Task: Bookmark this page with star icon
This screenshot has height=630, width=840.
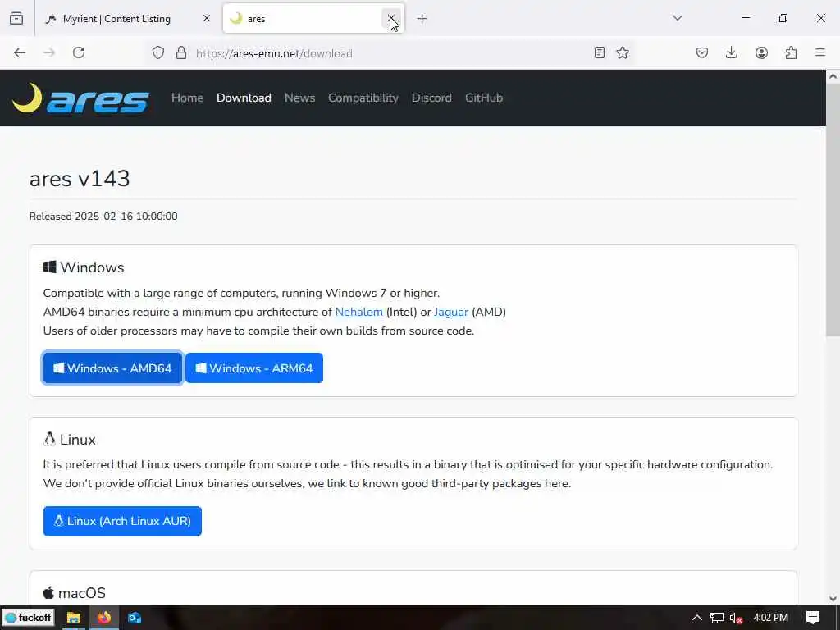Action: tap(623, 52)
